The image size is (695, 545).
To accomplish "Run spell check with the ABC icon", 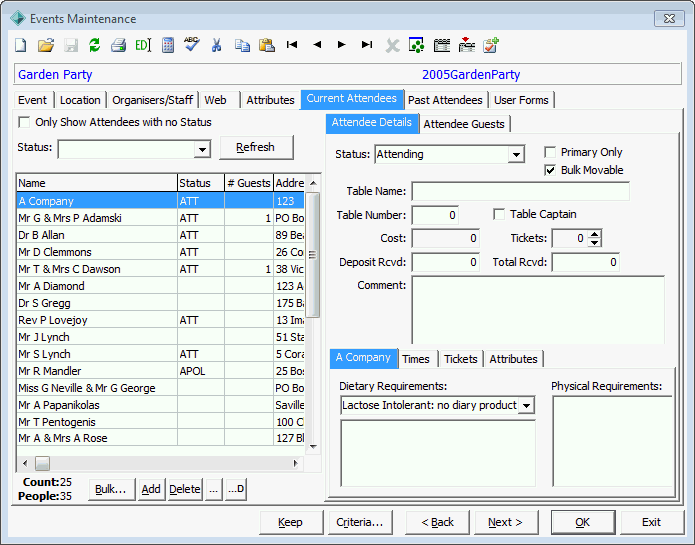I will point(192,44).
